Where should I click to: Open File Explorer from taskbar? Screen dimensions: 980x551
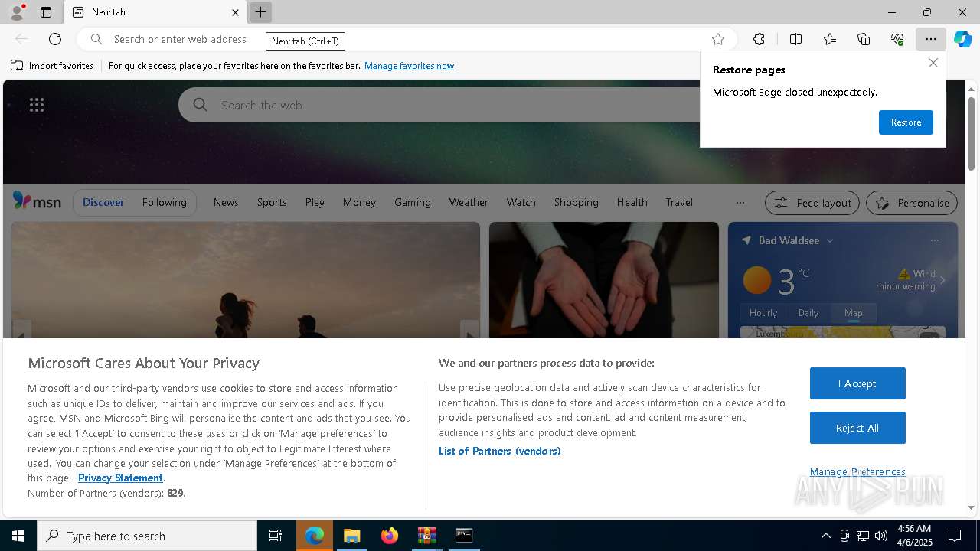(351, 536)
